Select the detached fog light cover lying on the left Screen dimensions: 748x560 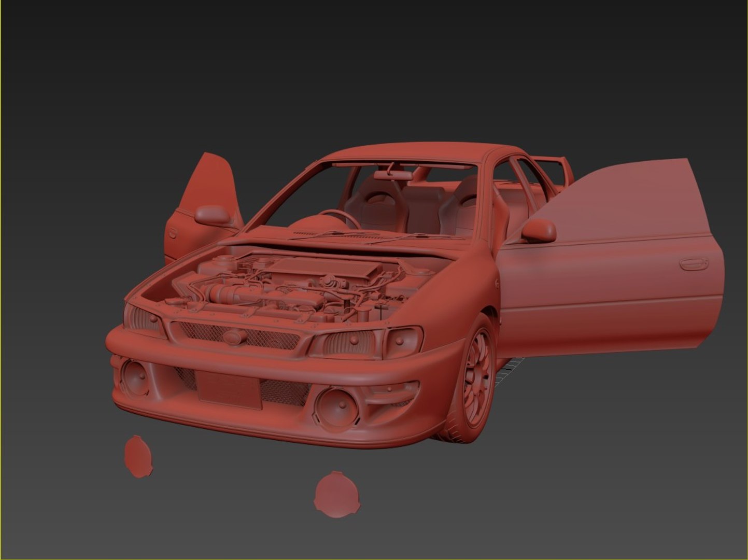coord(138,457)
